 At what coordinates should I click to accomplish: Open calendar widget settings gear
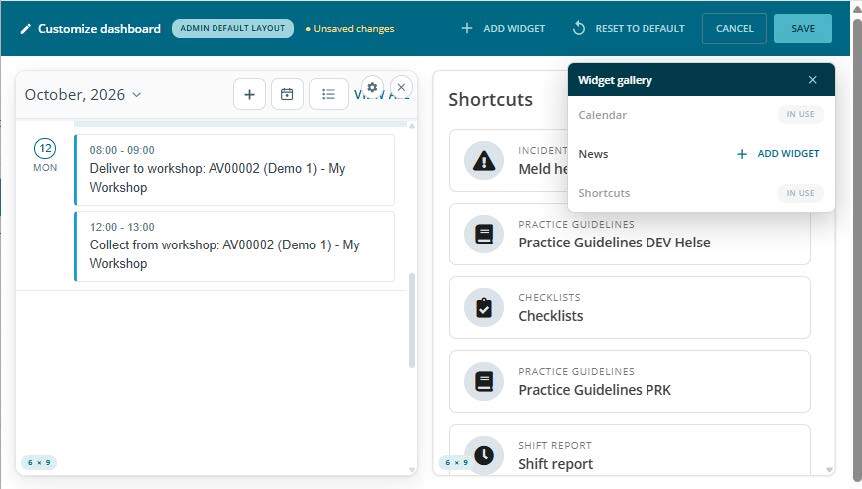click(372, 87)
